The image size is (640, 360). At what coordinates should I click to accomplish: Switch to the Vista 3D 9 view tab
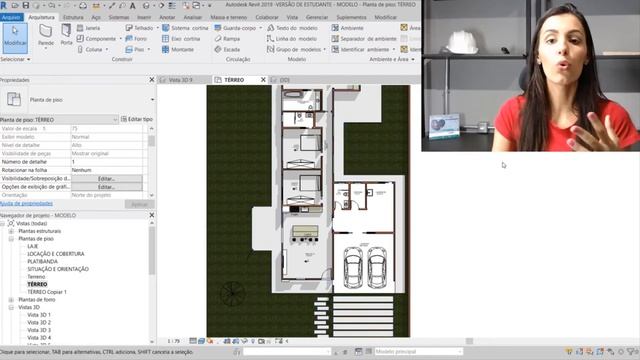(x=180, y=80)
